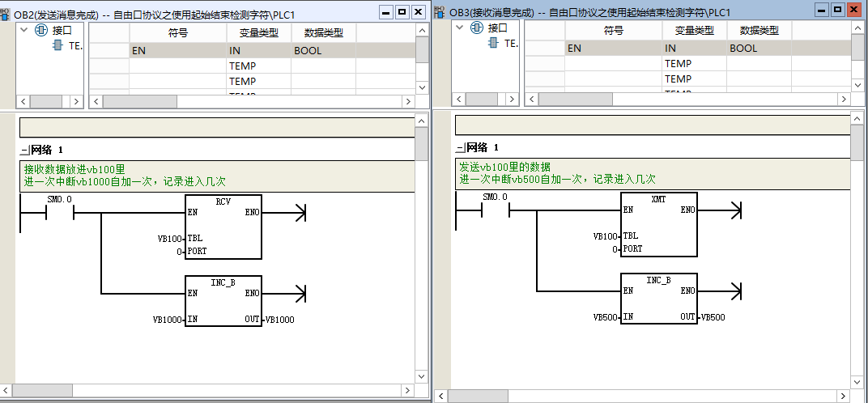Select the INC_B instruction box in OB3
Screen dimensions: 868x403
[659, 299]
